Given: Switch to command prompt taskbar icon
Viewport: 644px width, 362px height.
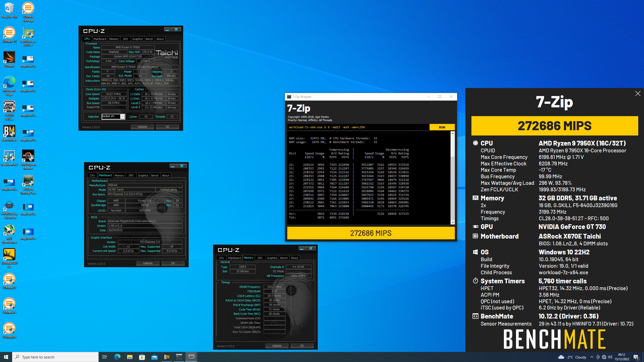Looking at the screenshot, I should pyautogui.click(x=179, y=357).
